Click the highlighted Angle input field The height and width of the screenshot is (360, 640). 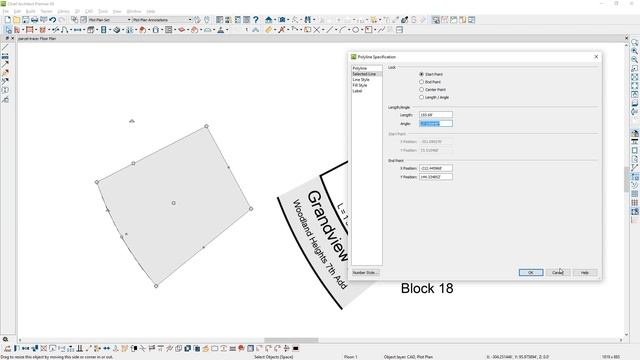[x=436, y=123]
